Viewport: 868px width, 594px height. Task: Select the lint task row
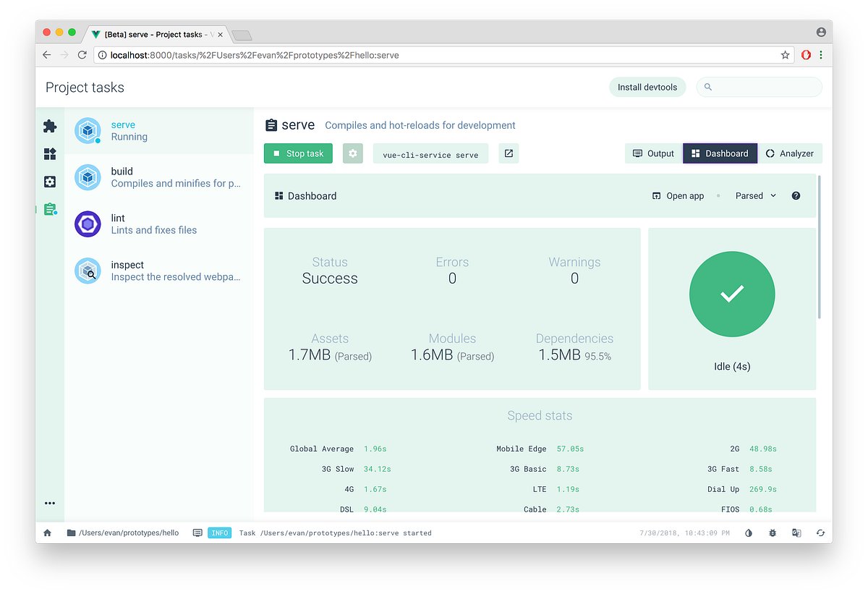[x=159, y=224]
